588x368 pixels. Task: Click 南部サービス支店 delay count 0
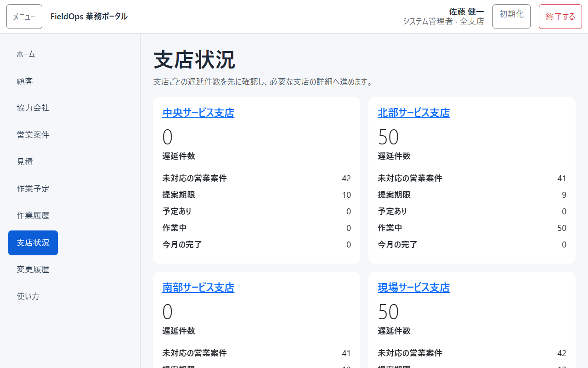(168, 312)
